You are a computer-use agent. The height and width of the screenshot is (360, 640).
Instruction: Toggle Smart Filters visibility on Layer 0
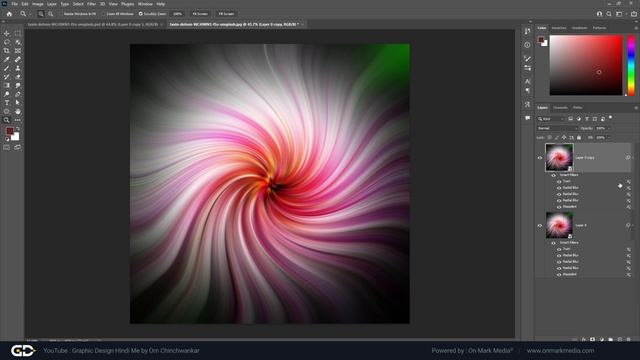[553, 243]
